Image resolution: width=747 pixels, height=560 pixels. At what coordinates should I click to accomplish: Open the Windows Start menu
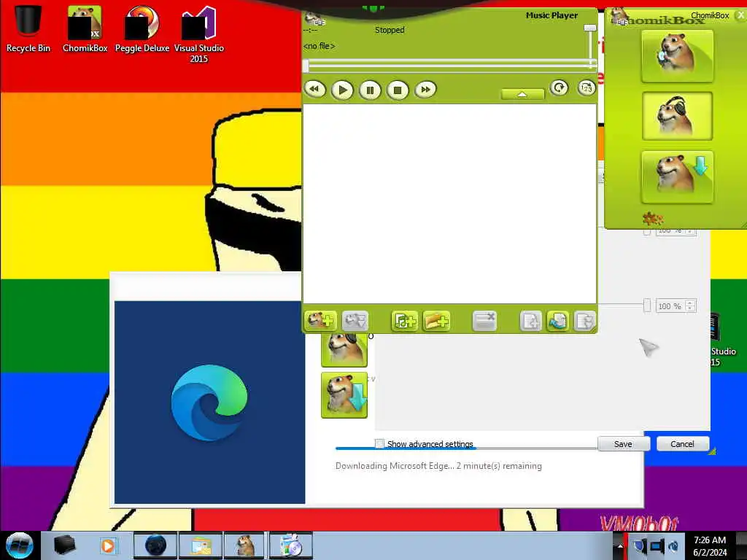click(x=19, y=545)
